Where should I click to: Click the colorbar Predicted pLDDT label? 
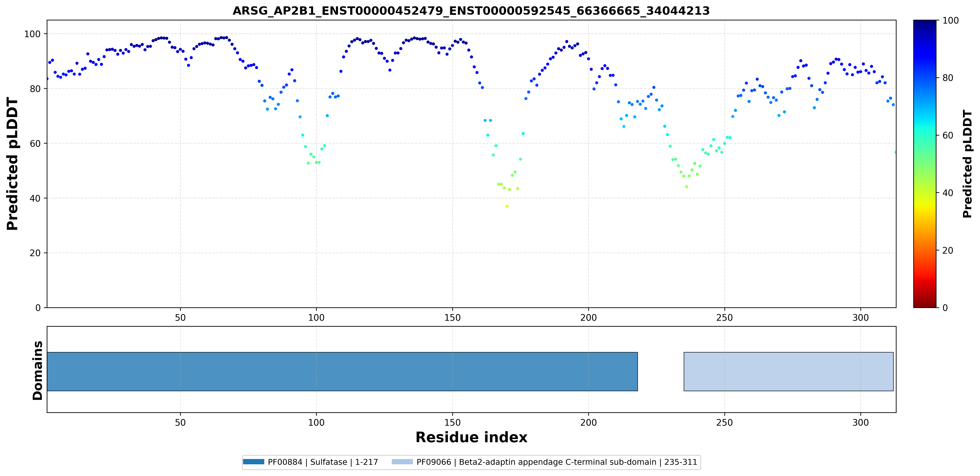(x=967, y=164)
